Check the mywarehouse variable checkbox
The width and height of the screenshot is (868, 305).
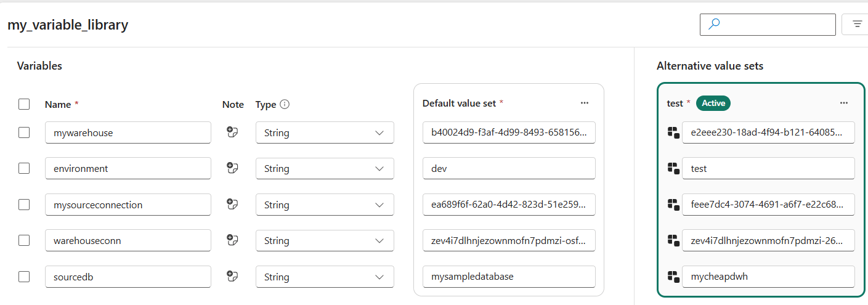pos(24,132)
